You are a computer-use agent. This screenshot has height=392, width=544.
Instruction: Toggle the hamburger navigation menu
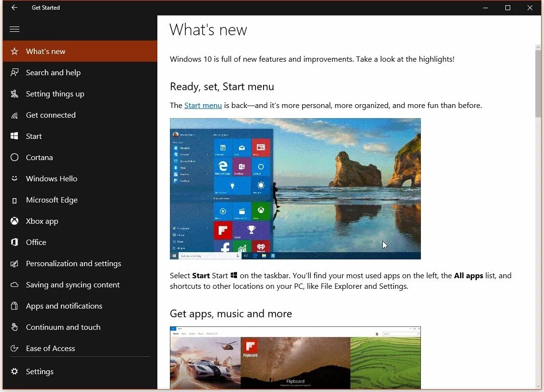(x=14, y=29)
